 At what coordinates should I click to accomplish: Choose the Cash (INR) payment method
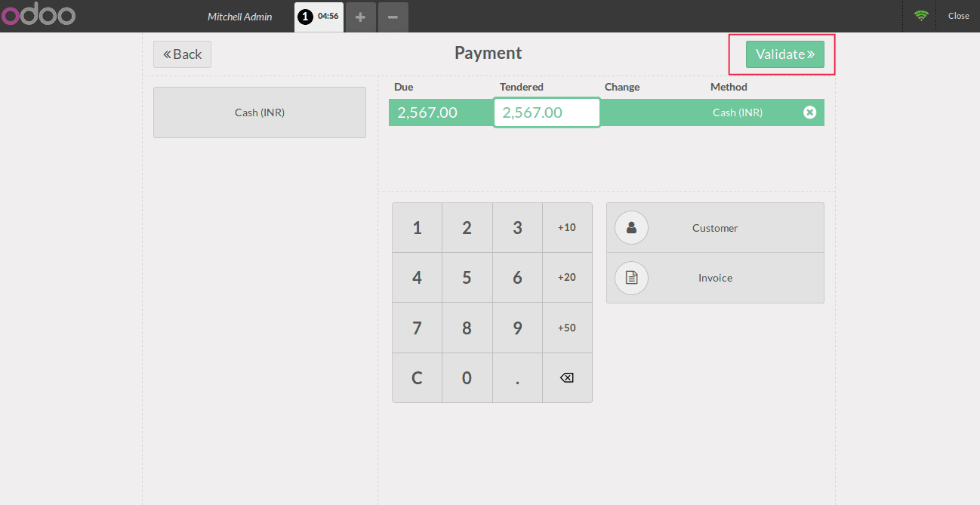[x=260, y=112]
